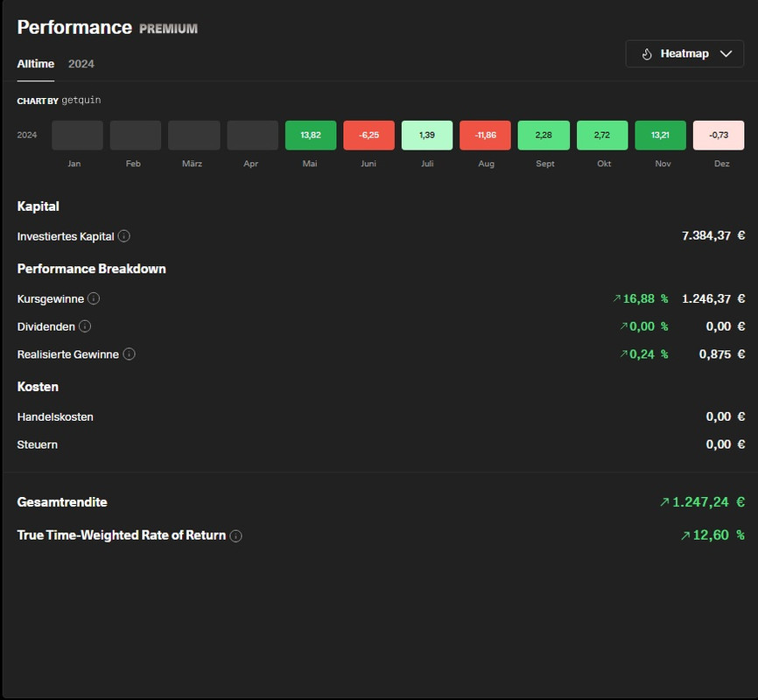This screenshot has width=758, height=700.
Task: Open the Heatmap chart type dropdown
Action: pyautogui.click(x=684, y=53)
